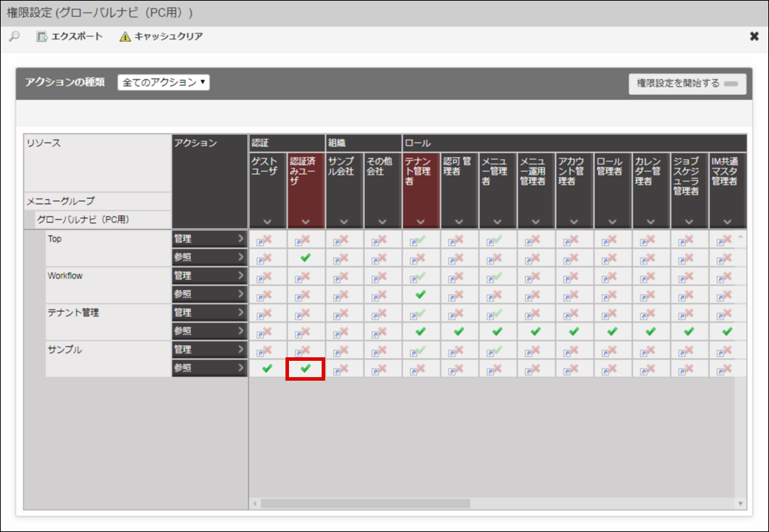Click the magnifier search icon in toolbar
This screenshot has width=769, height=532.
point(14,37)
